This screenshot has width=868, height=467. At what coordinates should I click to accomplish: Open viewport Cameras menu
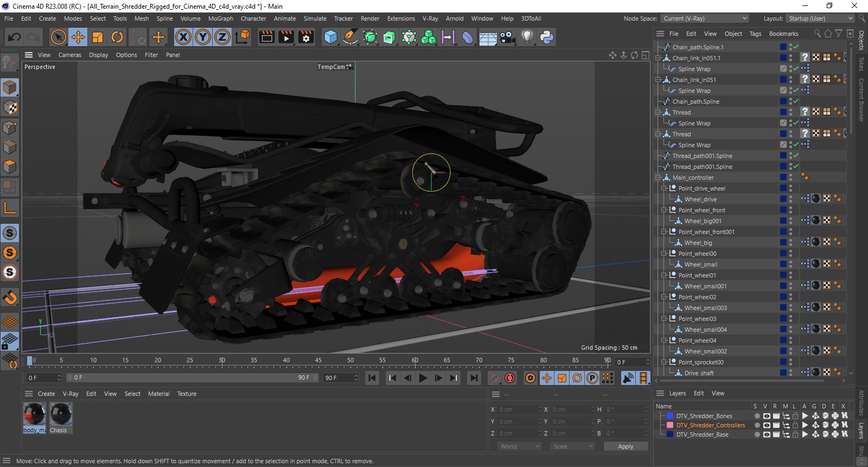tap(70, 55)
